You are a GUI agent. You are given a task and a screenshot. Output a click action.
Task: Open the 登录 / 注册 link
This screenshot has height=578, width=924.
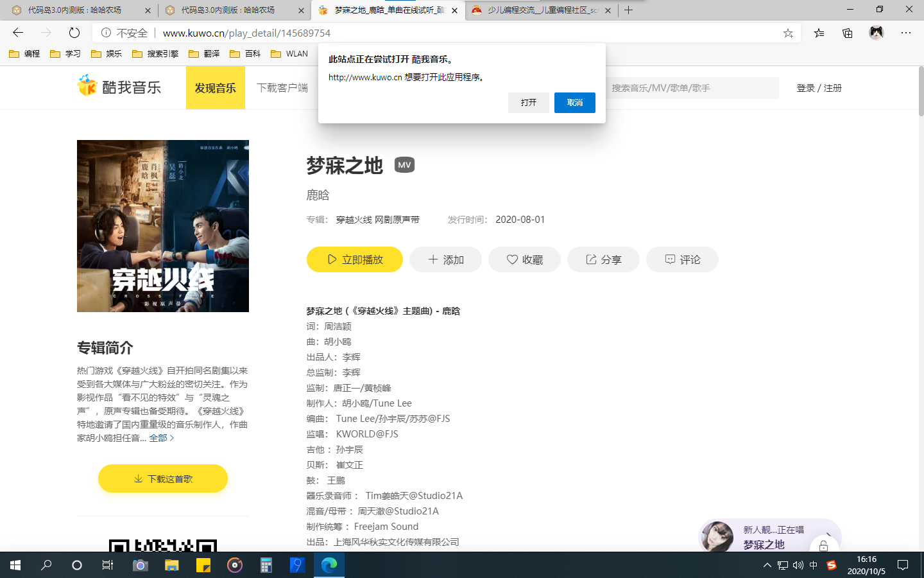click(819, 88)
